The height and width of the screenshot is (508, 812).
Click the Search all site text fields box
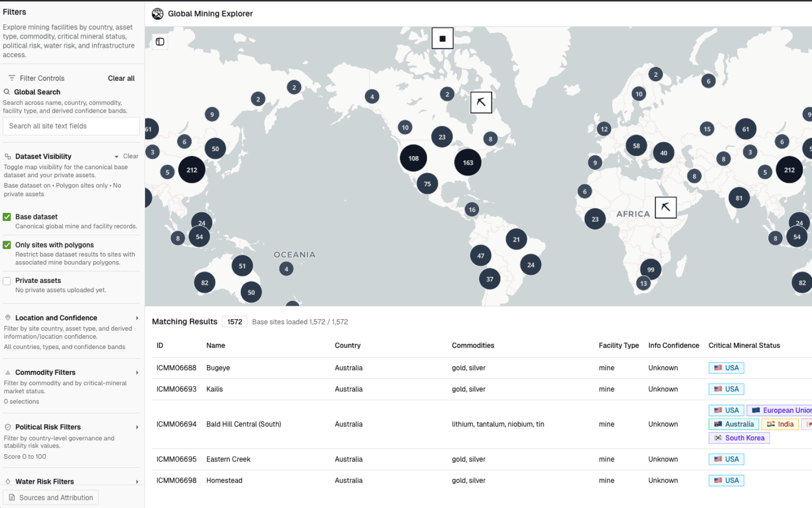[x=71, y=126]
